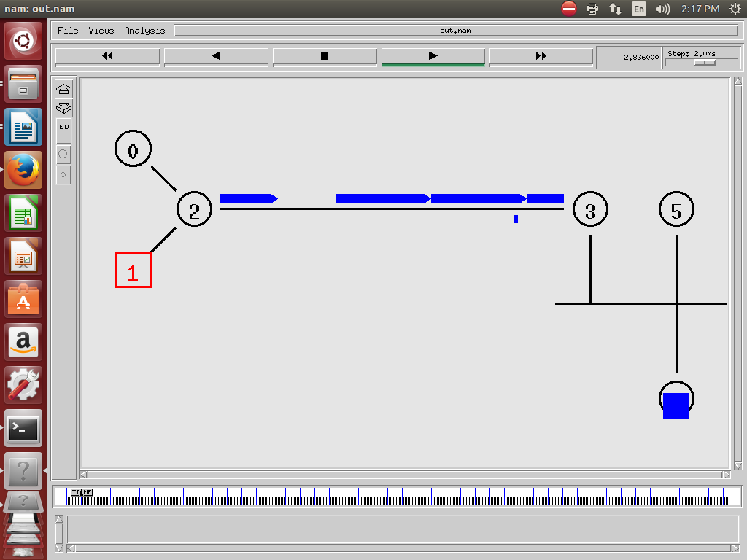The width and height of the screenshot is (747, 560).
Task: Click the blue-highlighted node at the bottom
Action: click(x=676, y=401)
